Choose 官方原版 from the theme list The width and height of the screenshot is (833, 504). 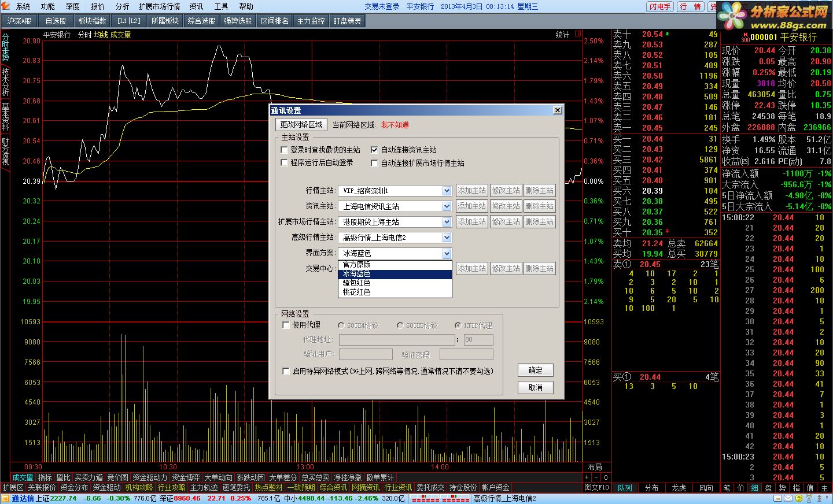click(x=395, y=265)
